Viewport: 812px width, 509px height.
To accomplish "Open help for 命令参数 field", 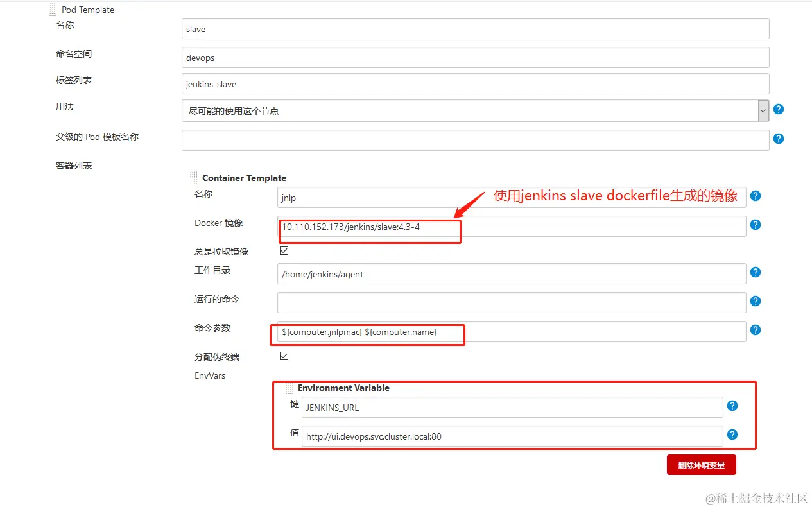I will [x=756, y=330].
